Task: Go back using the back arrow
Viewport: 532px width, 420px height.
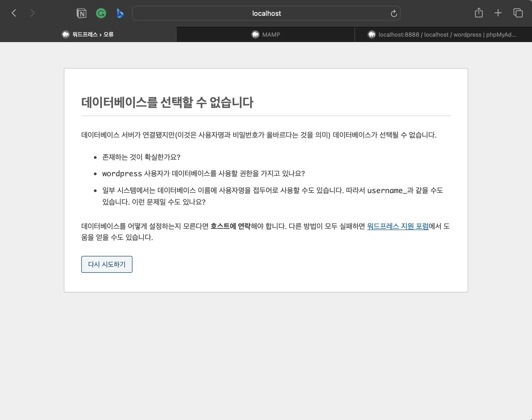Action: tap(14, 13)
